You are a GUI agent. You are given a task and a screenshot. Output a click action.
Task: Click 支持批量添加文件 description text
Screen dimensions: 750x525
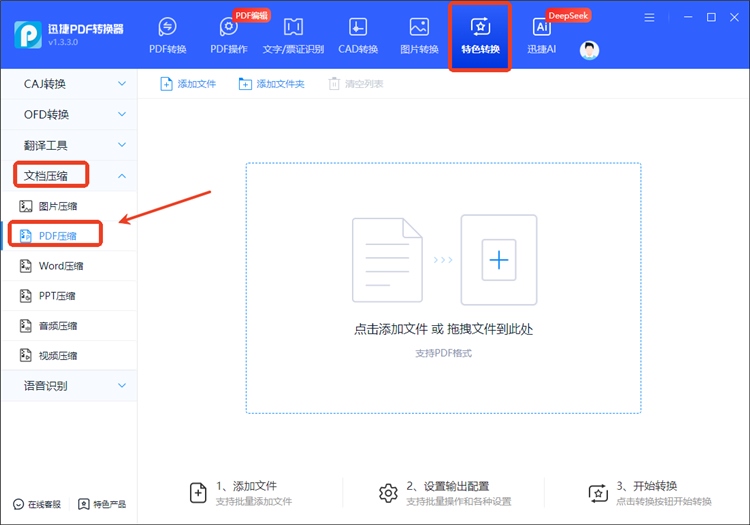[254, 502]
